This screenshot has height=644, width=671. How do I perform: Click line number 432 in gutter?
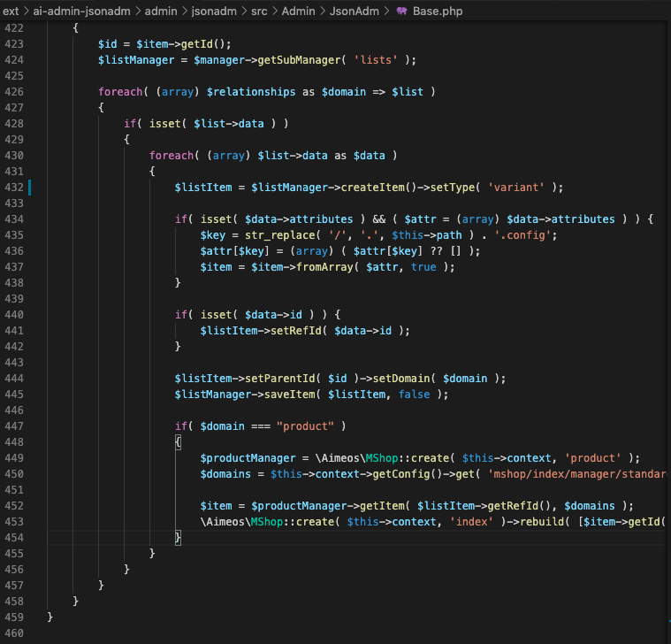[x=14, y=188]
